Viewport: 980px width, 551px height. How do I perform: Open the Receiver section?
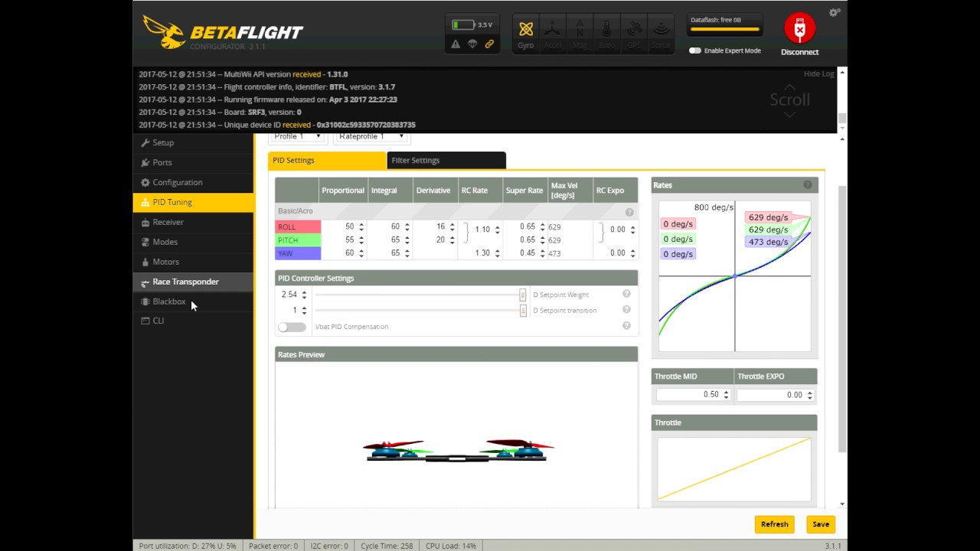coord(193,222)
